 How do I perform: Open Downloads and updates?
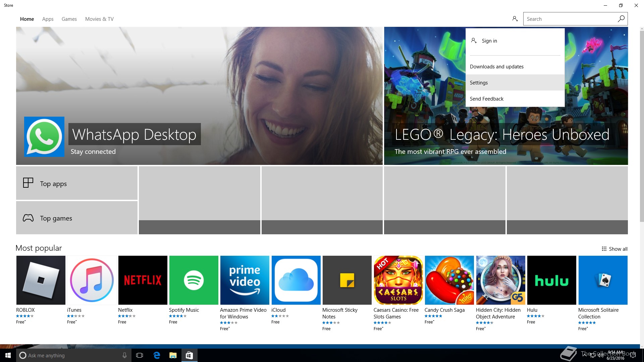(515, 66)
